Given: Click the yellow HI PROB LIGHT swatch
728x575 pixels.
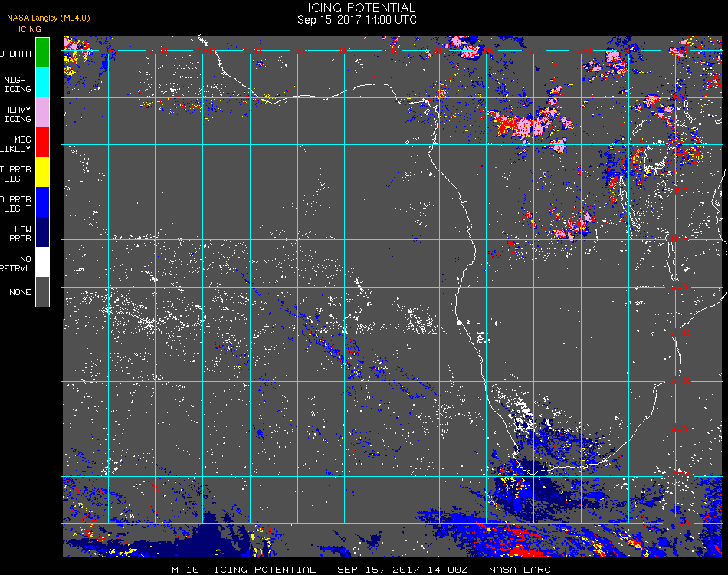Looking at the screenshot, I should click(x=42, y=172).
